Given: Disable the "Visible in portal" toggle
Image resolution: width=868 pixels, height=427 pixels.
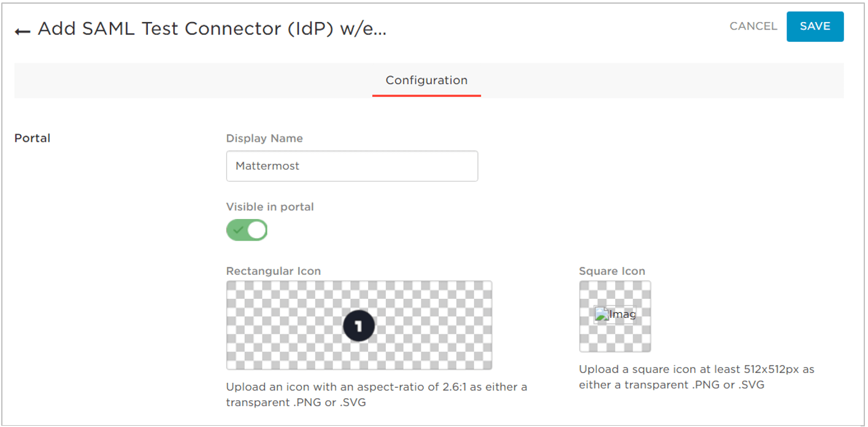Looking at the screenshot, I should tap(247, 229).
